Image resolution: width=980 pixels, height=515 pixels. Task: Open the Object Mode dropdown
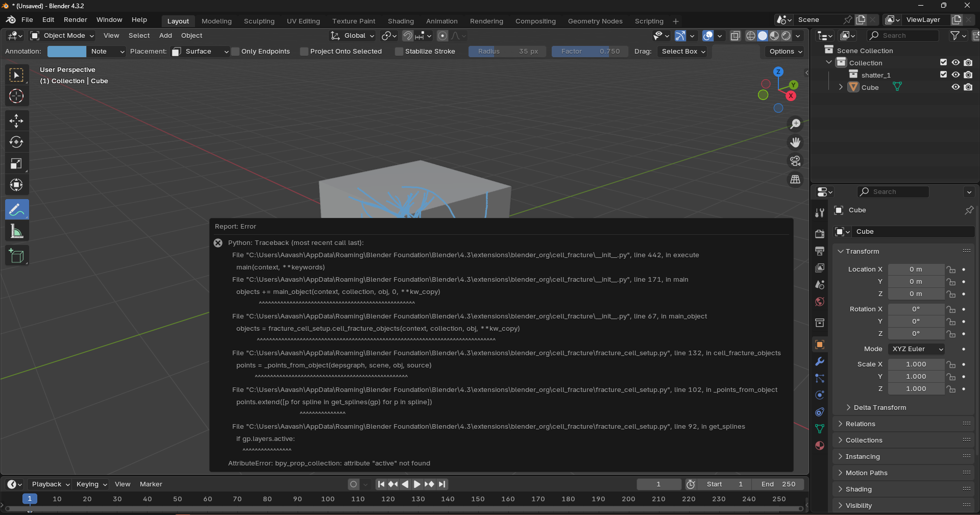pos(62,36)
